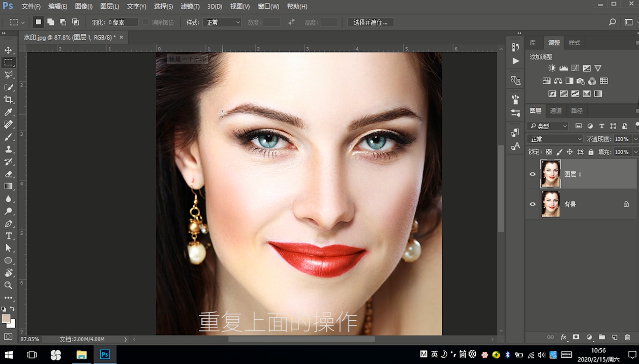Select the Move tool
This screenshot has height=364, width=639.
tap(8, 50)
